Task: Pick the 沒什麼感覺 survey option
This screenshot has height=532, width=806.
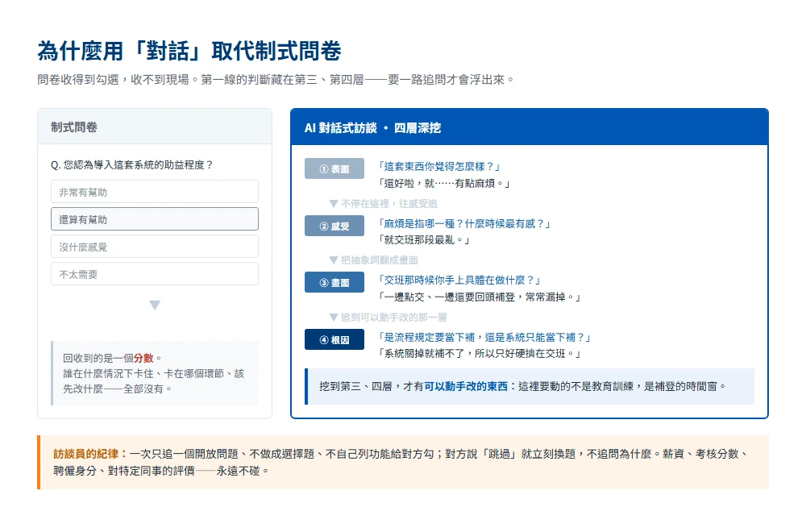Action: point(155,247)
